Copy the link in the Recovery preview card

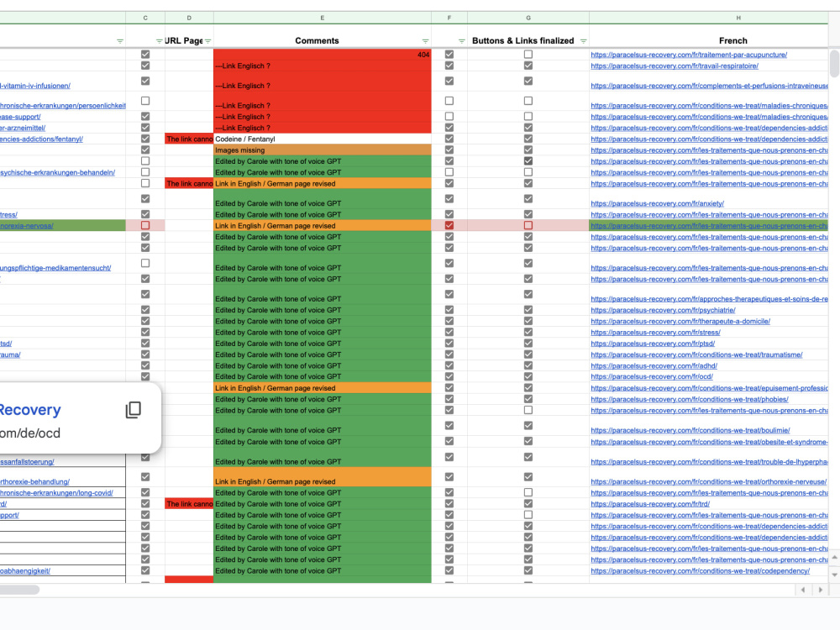[133, 410]
